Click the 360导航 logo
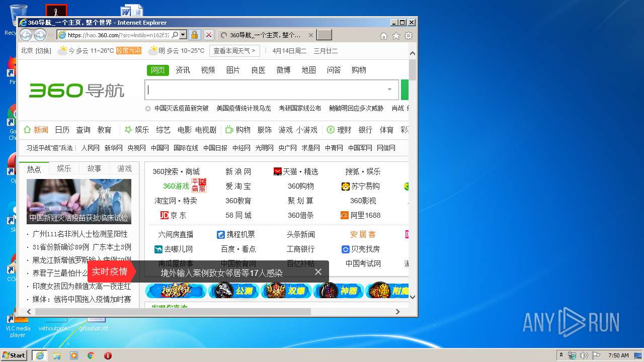Screen dimensions: 644x362 pyautogui.click(x=76, y=90)
